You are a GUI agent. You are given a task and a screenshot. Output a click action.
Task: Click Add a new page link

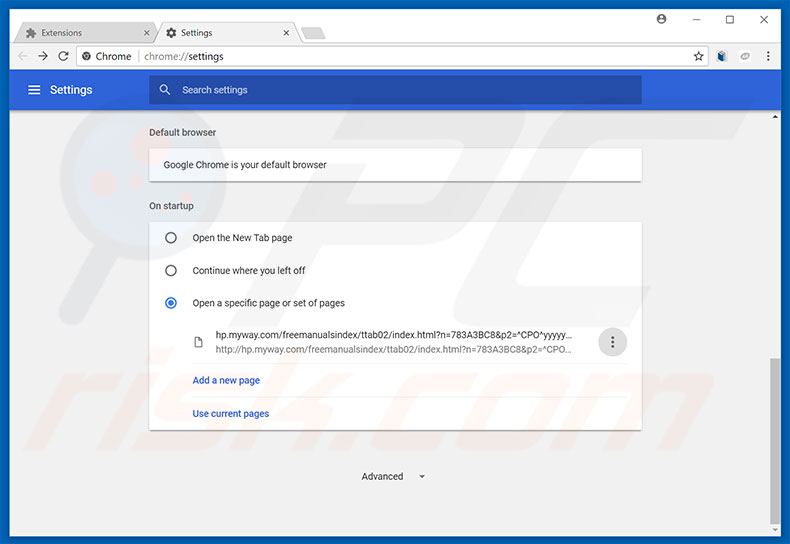click(x=226, y=380)
